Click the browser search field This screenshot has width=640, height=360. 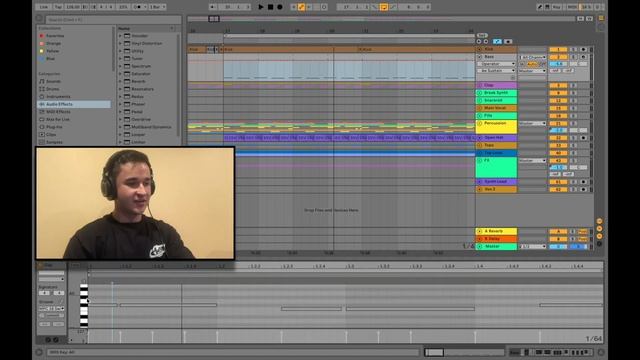[x=113, y=20]
